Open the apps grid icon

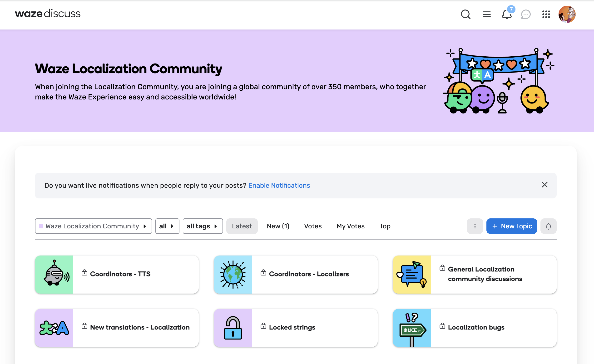(546, 14)
